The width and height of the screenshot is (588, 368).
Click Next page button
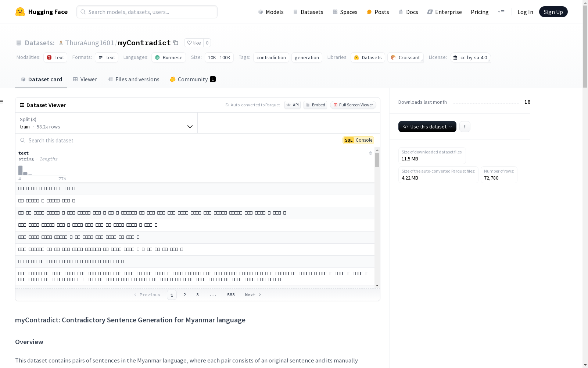[x=253, y=295]
